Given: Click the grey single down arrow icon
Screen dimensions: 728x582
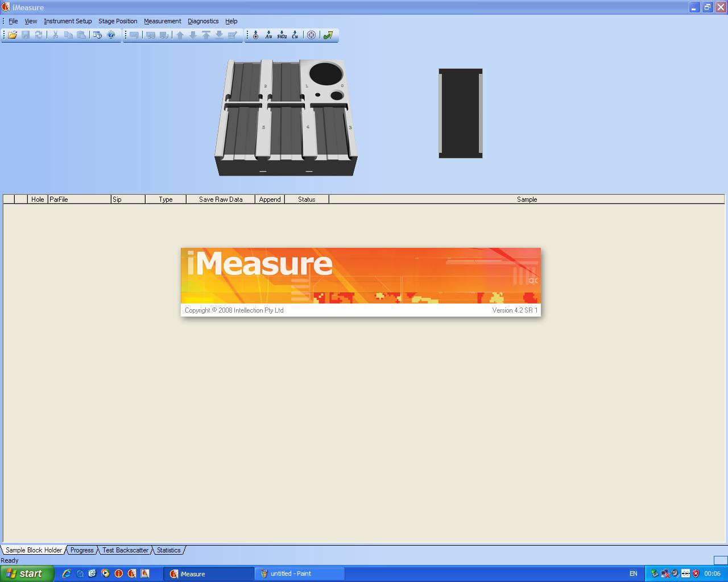Looking at the screenshot, I should [193, 35].
